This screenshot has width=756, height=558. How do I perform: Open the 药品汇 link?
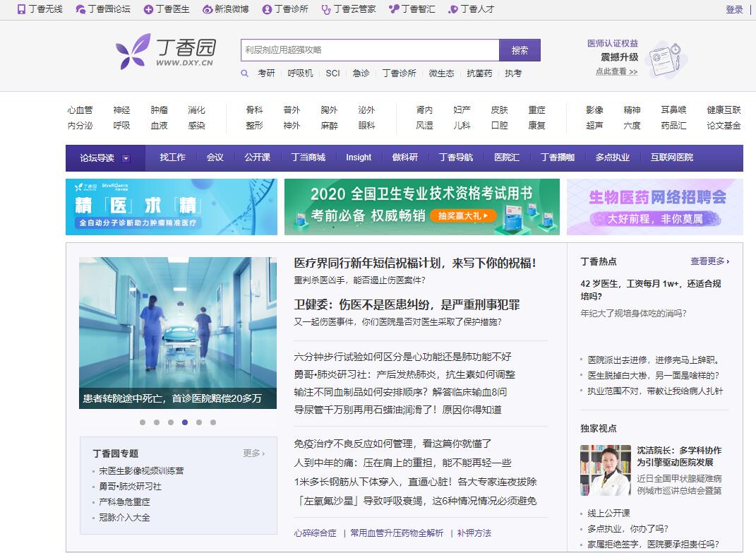[673, 126]
